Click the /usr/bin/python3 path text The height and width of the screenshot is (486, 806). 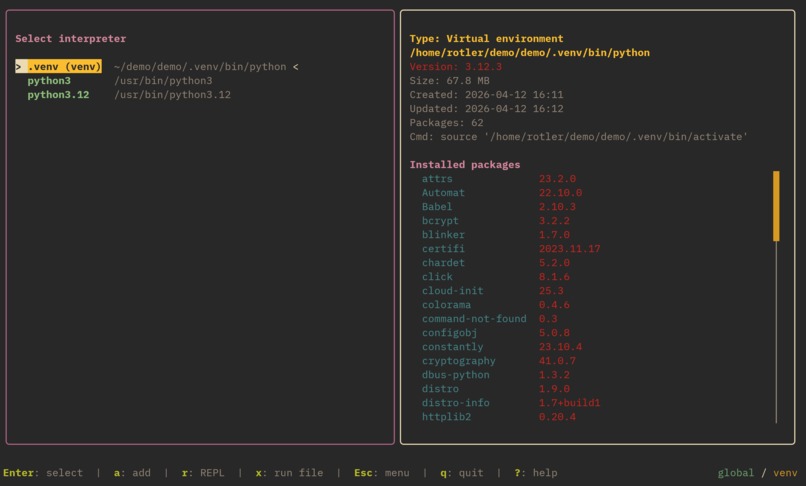163,80
